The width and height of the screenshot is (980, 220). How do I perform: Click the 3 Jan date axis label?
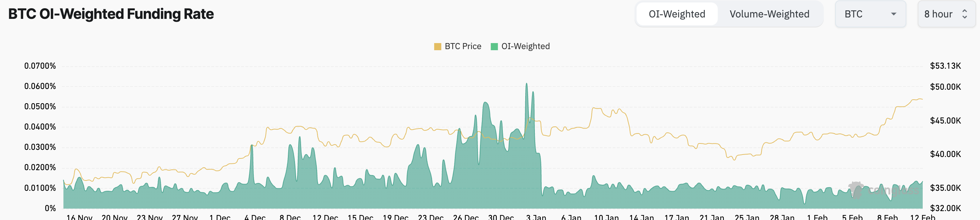pyautogui.click(x=536, y=217)
